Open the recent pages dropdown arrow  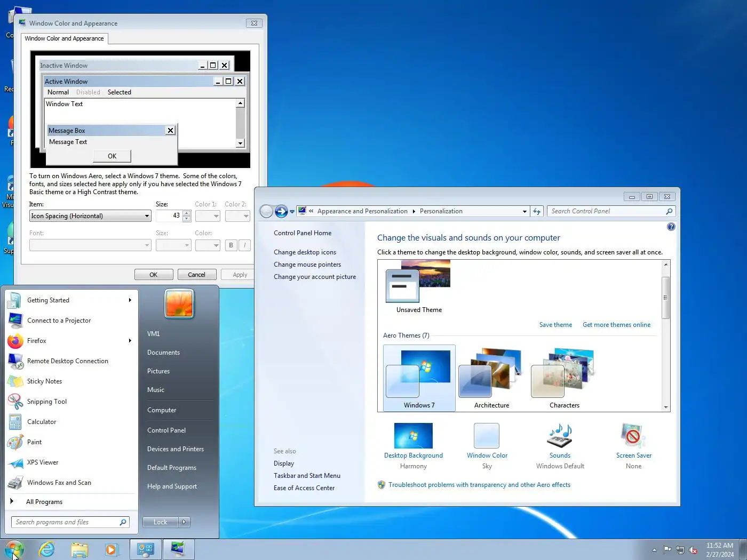292,212
